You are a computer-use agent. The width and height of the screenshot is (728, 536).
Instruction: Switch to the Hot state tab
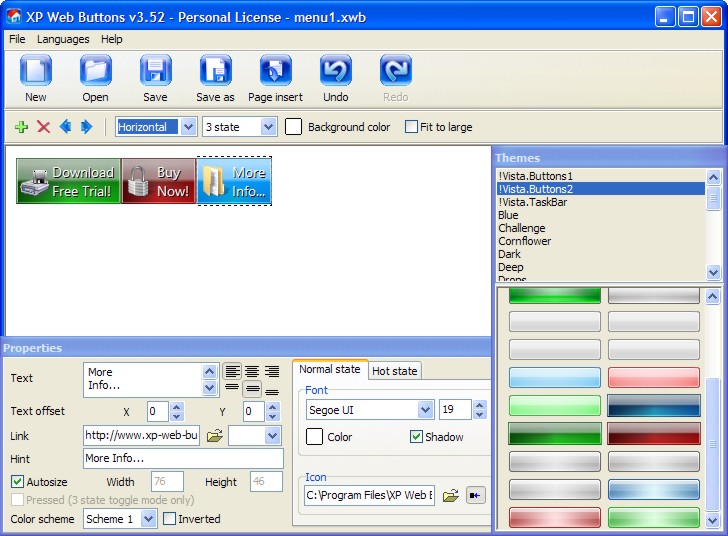pos(394,371)
